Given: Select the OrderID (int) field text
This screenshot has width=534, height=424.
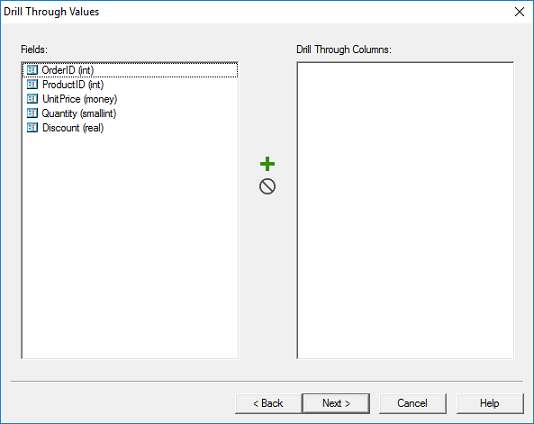Looking at the screenshot, I should tap(67, 70).
